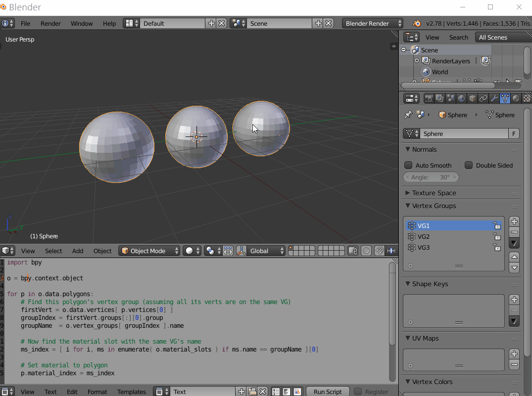Add a new vertex group with the plus button

(514, 221)
